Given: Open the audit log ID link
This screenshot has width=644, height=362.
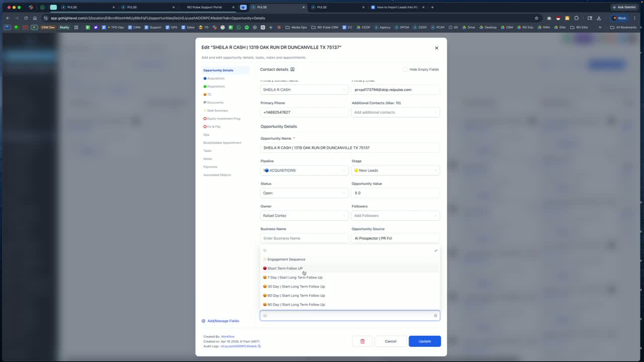Looking at the screenshot, I should tap(238, 346).
